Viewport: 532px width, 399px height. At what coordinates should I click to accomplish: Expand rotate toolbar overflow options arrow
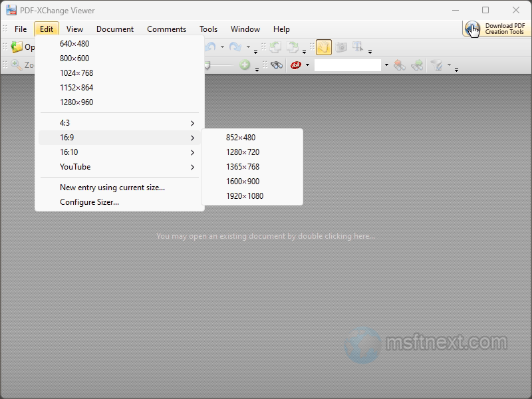pyautogui.click(x=304, y=52)
